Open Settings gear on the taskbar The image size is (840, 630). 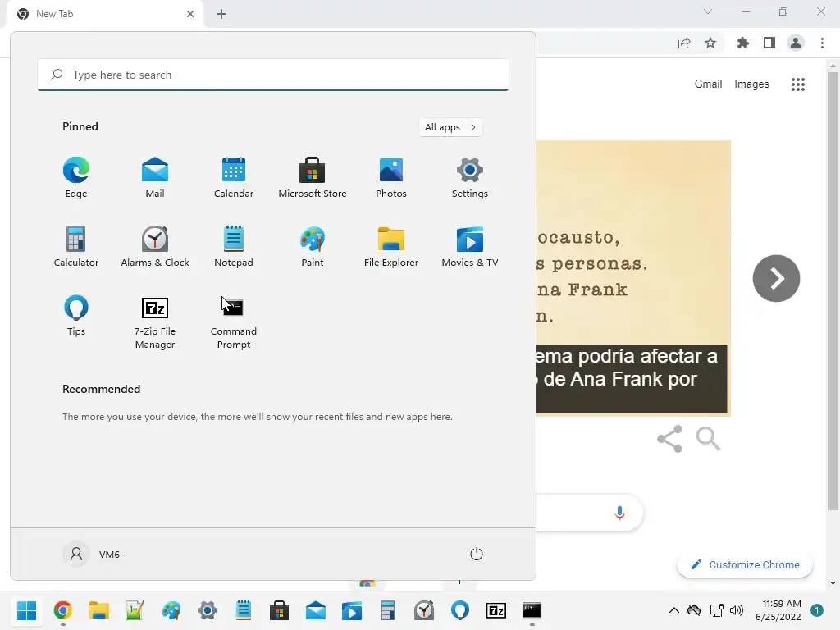[x=208, y=610]
